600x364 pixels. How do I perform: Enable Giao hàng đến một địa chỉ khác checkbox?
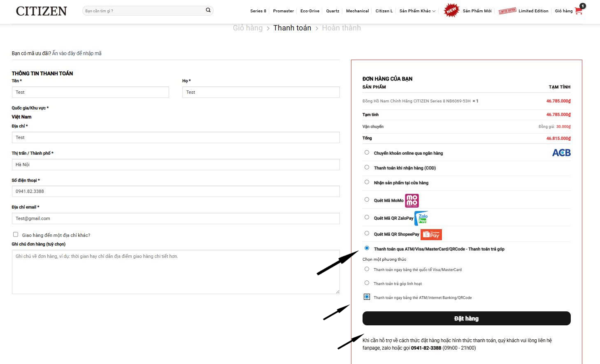click(x=16, y=234)
